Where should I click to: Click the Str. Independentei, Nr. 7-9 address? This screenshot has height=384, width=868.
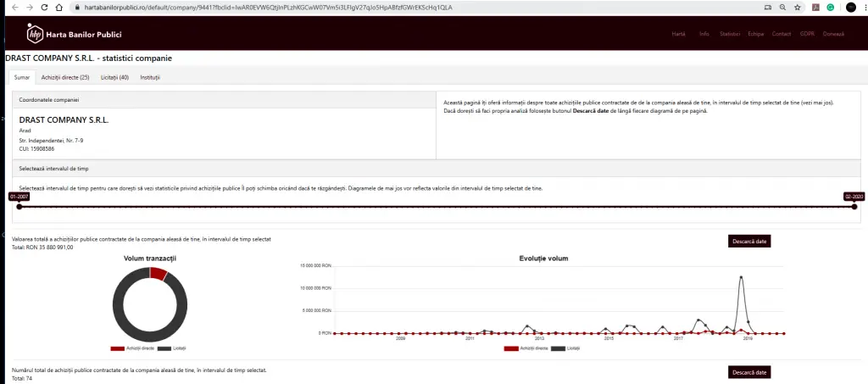point(51,141)
